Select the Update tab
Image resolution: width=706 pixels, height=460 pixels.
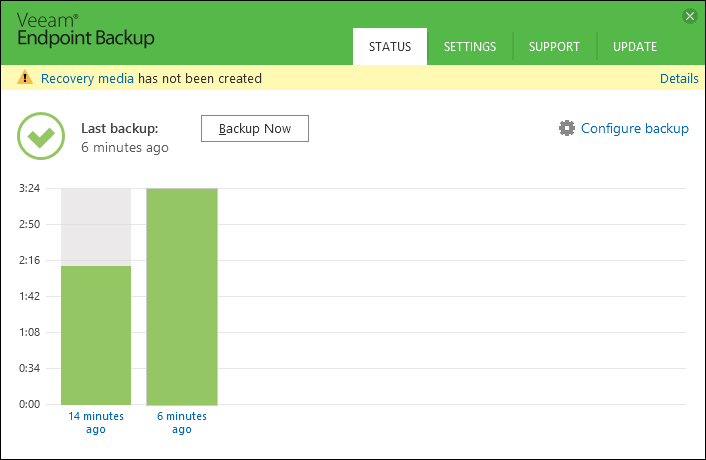(635, 46)
